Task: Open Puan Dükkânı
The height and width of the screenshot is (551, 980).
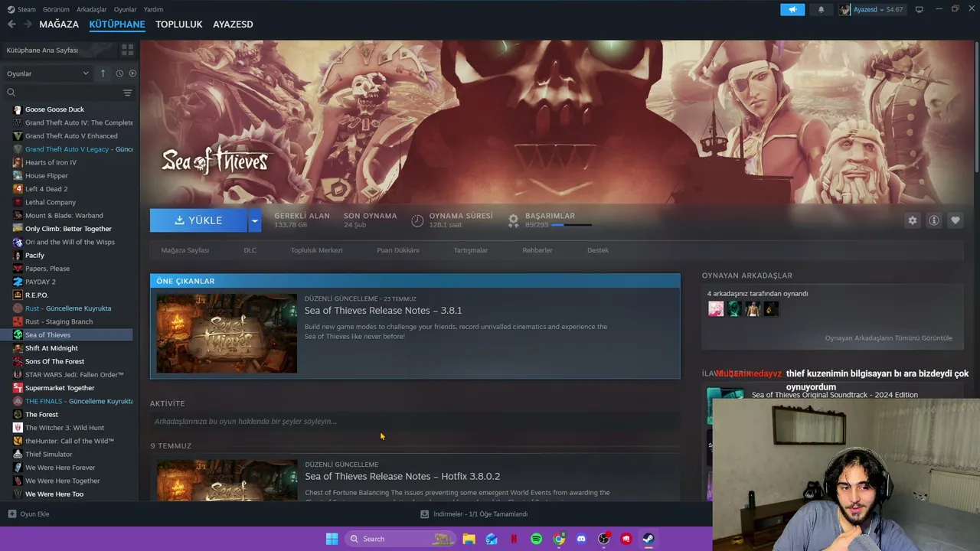Action: [x=398, y=250]
